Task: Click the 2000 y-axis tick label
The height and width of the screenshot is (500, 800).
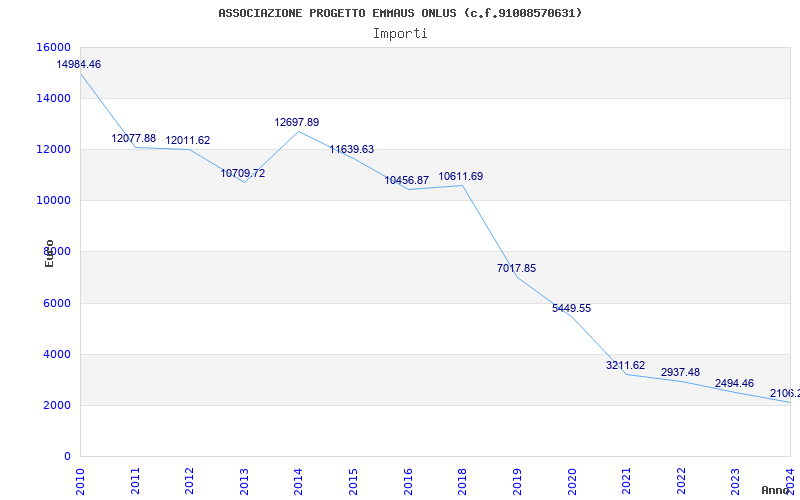Action: click(x=57, y=406)
